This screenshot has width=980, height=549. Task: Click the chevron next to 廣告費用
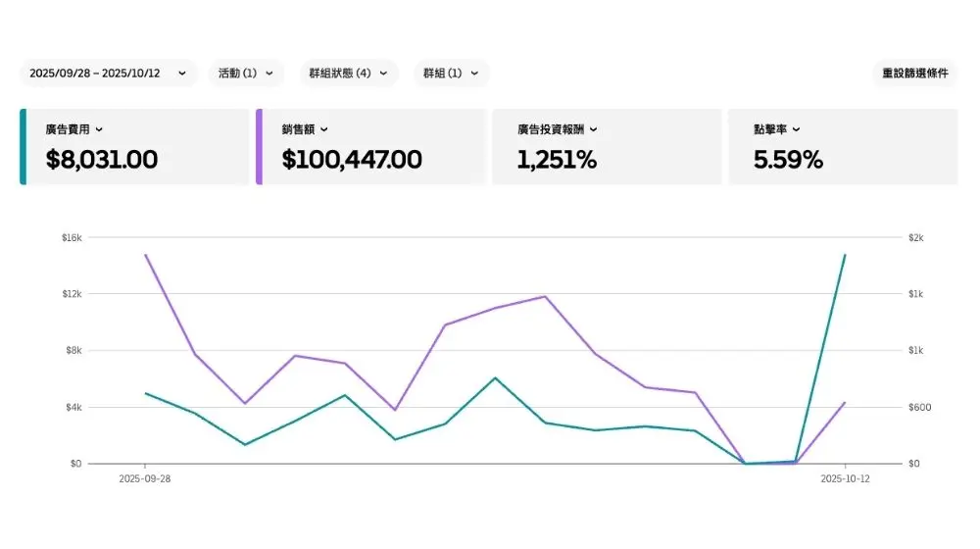[99, 129]
